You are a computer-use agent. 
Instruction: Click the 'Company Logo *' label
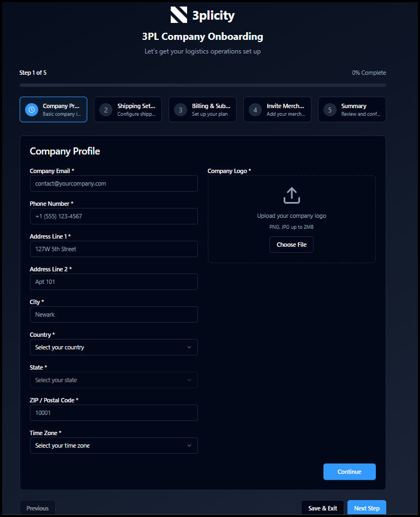pos(229,171)
